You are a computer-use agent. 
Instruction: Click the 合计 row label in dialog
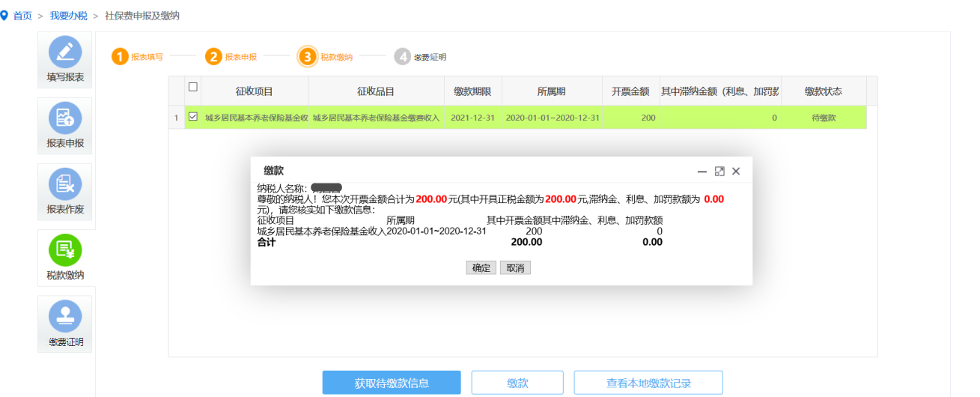point(267,242)
